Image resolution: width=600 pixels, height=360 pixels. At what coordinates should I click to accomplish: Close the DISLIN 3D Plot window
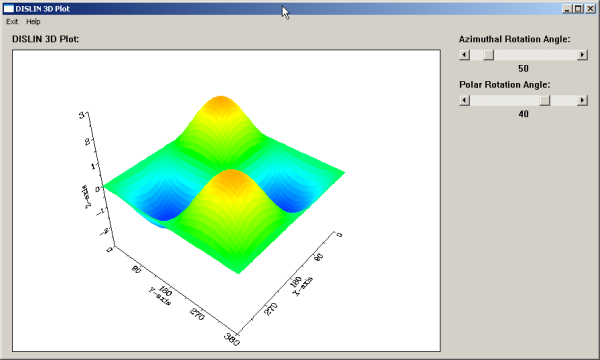pos(590,9)
